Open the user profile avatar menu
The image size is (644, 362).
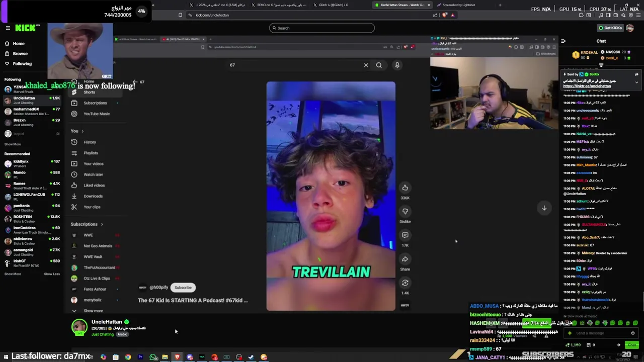pyautogui.click(x=630, y=28)
